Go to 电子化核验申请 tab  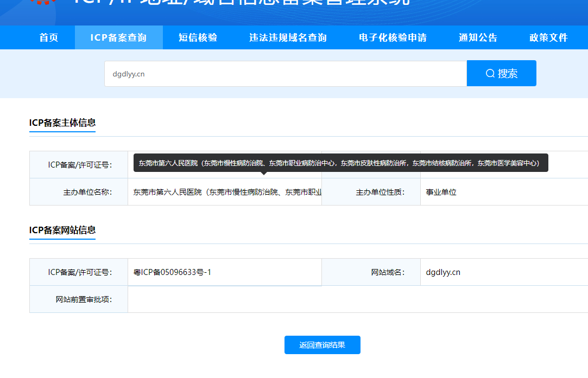pos(393,37)
